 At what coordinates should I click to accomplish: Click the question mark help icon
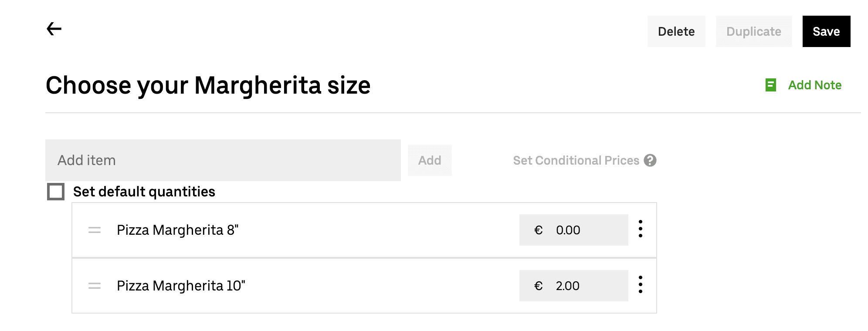[650, 160]
